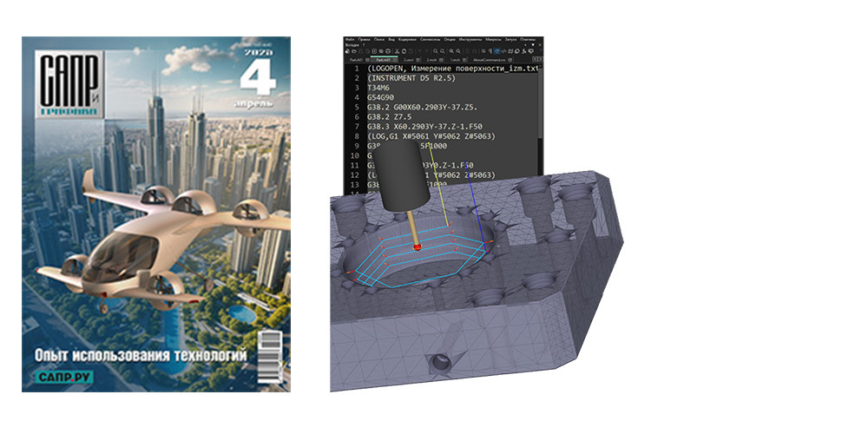Click the Zoom in toolbar icon
The width and height of the screenshot is (868, 434).
[x=451, y=51]
